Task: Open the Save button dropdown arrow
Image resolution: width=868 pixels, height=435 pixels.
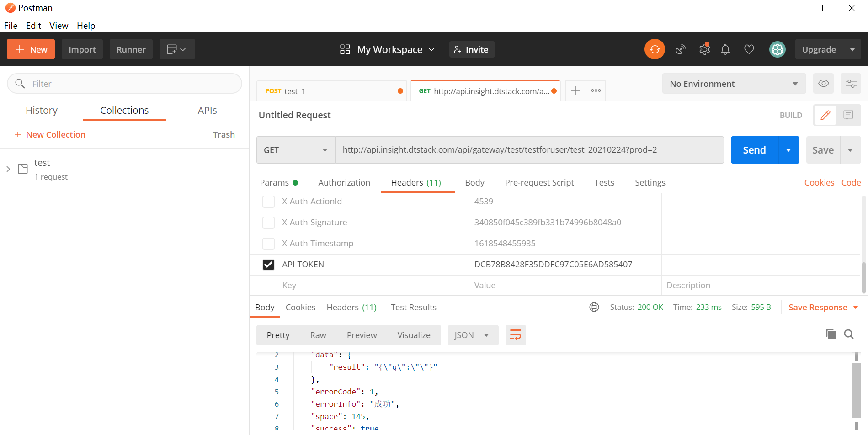Action: [851, 150]
